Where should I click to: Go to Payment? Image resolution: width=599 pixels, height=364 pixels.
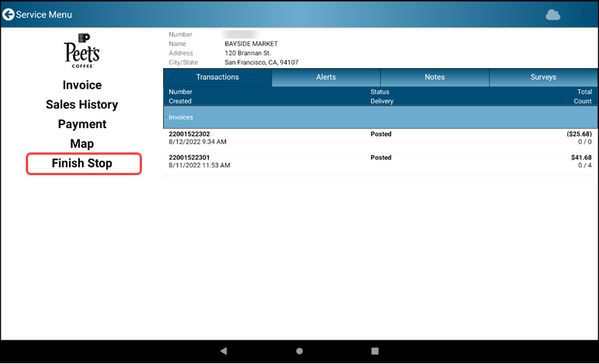pyautogui.click(x=82, y=124)
